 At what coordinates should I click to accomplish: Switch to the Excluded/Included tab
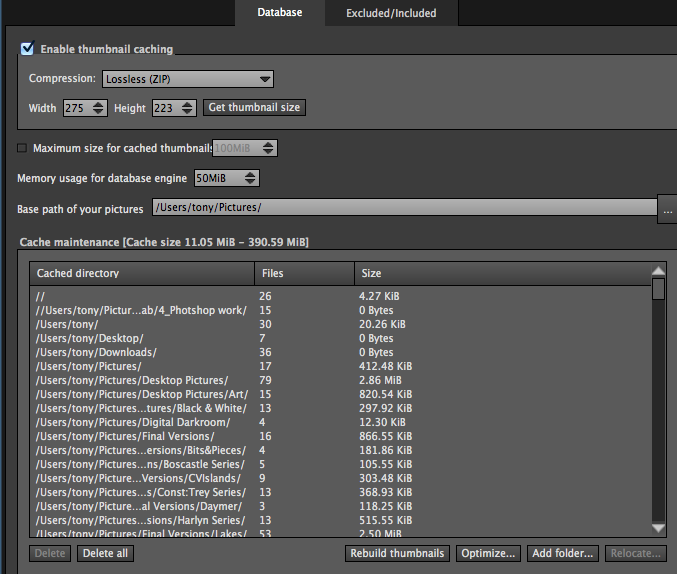(390, 13)
